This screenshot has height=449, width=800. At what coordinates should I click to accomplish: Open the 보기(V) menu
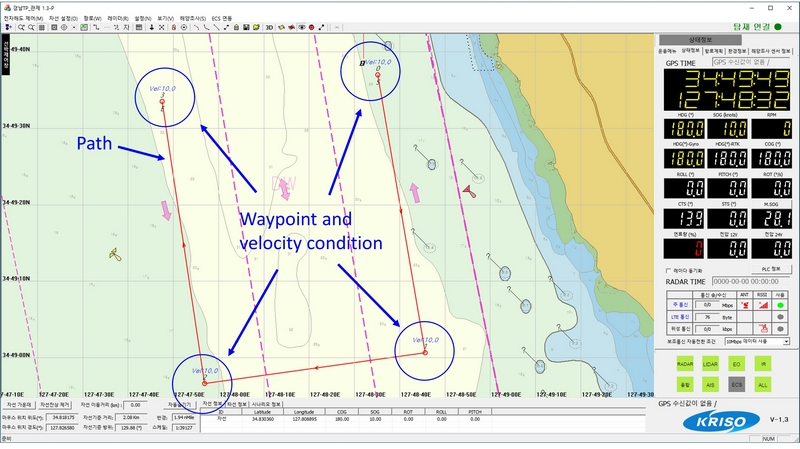pyautogui.click(x=165, y=18)
